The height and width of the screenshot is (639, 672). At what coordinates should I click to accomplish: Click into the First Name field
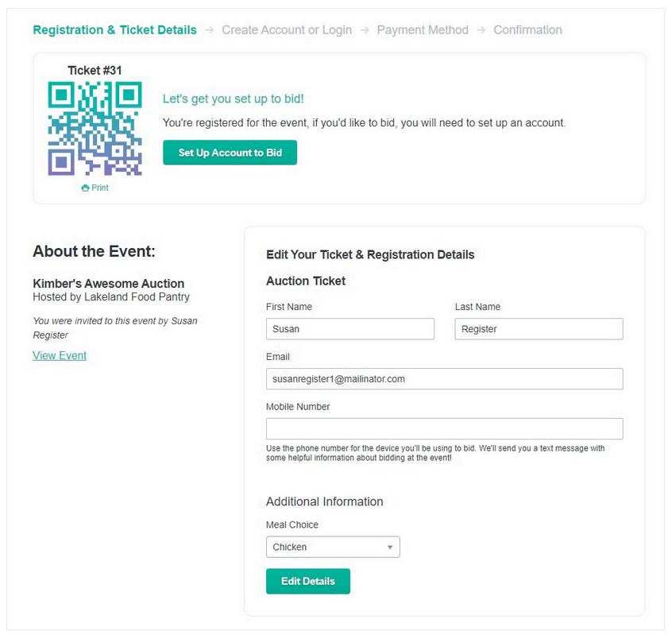tap(350, 329)
